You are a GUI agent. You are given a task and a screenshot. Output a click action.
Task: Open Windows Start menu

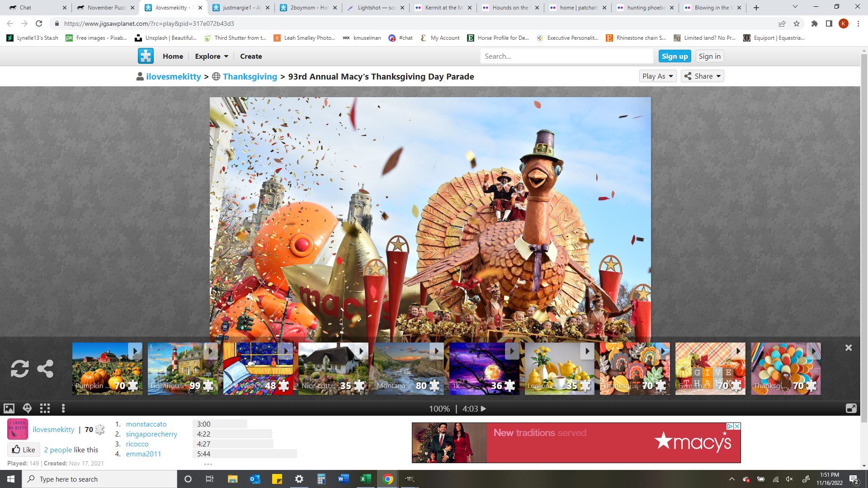pyautogui.click(x=11, y=479)
